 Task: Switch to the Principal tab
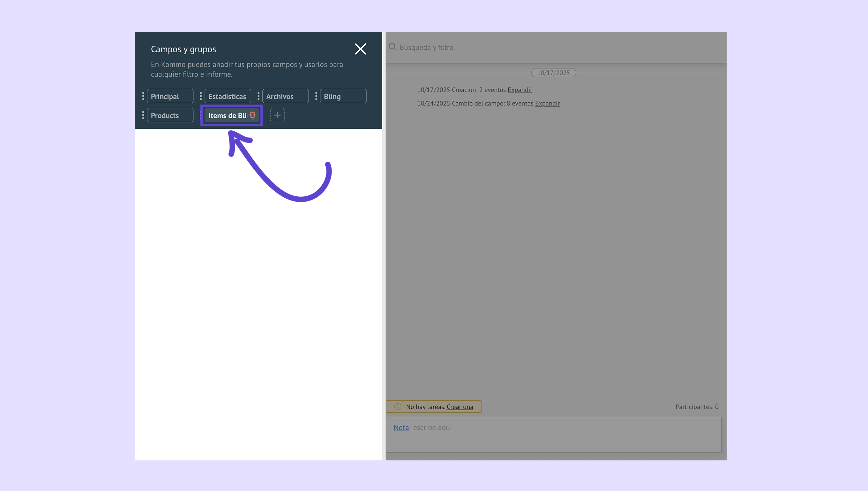click(x=170, y=96)
